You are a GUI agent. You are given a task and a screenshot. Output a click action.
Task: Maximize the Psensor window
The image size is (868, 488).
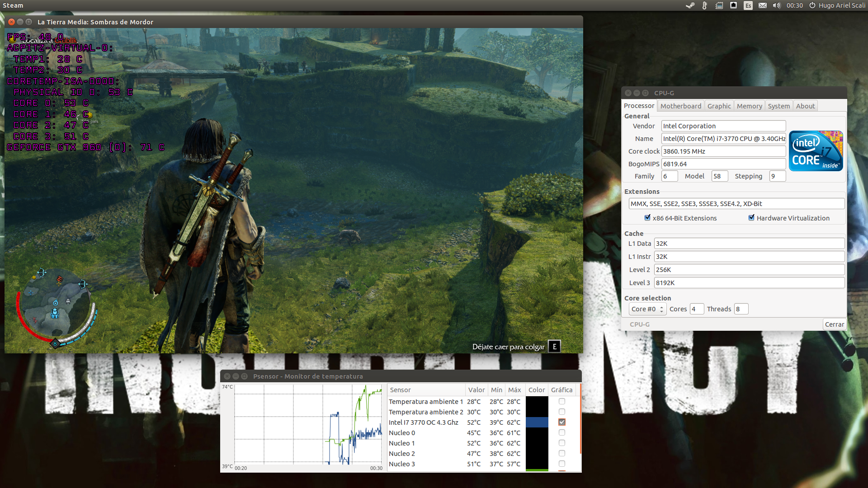[244, 376]
